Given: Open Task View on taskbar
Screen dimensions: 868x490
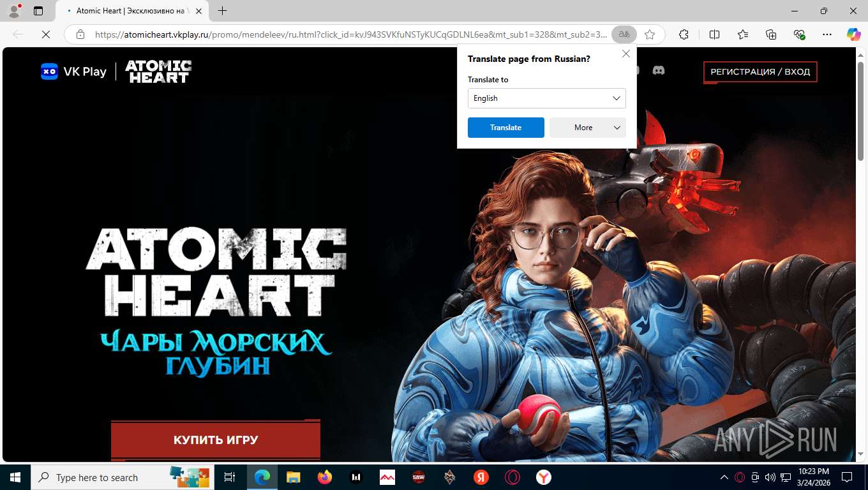Looking at the screenshot, I should [230, 477].
